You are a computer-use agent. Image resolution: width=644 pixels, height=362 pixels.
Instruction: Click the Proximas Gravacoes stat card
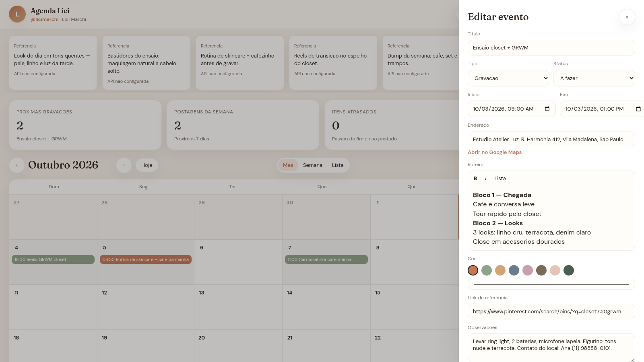pyautogui.click(x=85, y=125)
